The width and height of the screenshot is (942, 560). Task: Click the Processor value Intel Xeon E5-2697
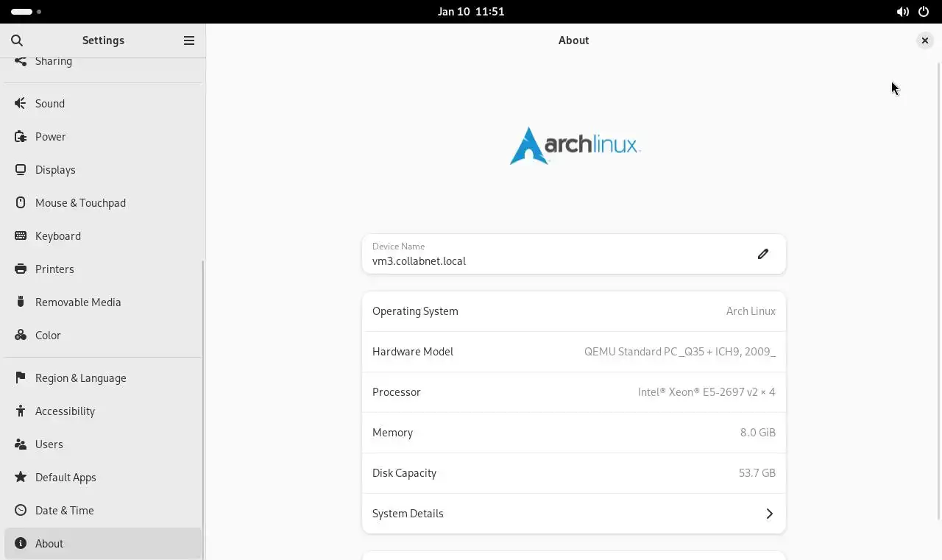[x=706, y=392]
